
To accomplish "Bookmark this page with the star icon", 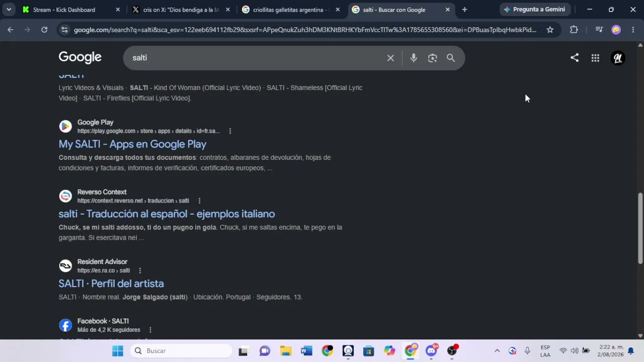I will click(550, 30).
